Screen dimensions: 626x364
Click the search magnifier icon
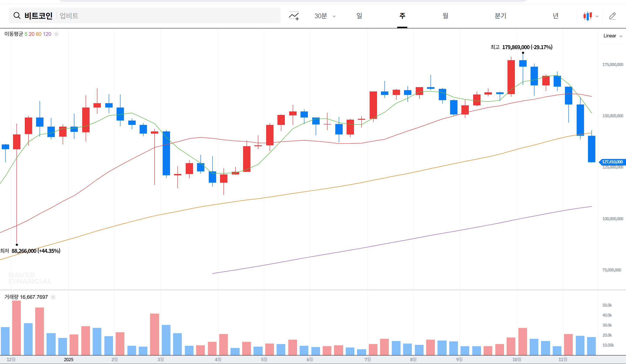pyautogui.click(x=17, y=16)
